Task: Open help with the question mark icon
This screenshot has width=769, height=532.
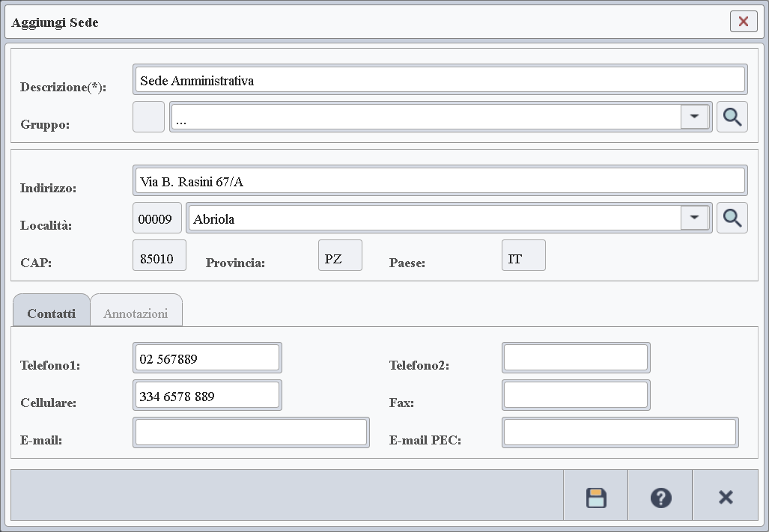Action: pos(660,498)
